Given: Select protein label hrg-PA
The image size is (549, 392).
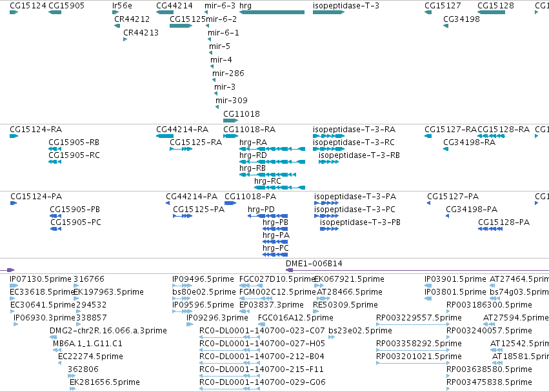Looking at the screenshot, I should pos(276,235).
